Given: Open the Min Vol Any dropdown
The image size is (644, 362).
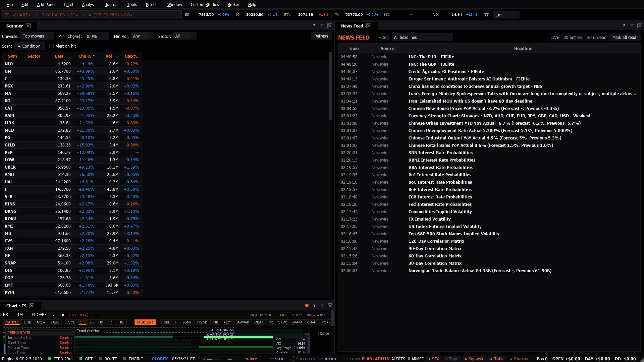Looking at the screenshot, I should (x=142, y=36).
